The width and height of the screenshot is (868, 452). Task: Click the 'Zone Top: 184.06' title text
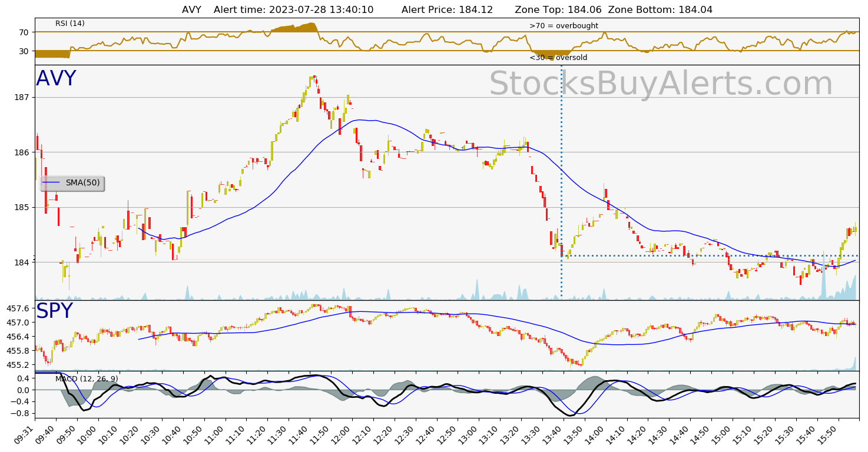[558, 9]
